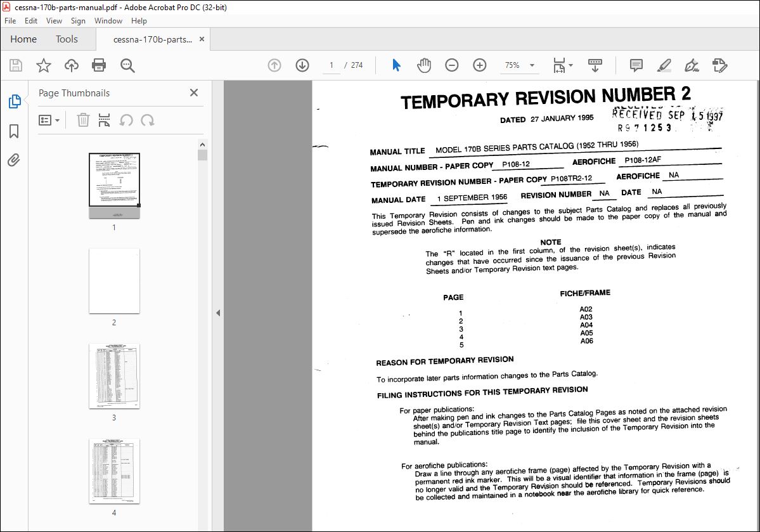Switch to the Home tab
760x532 pixels.
[x=23, y=39]
